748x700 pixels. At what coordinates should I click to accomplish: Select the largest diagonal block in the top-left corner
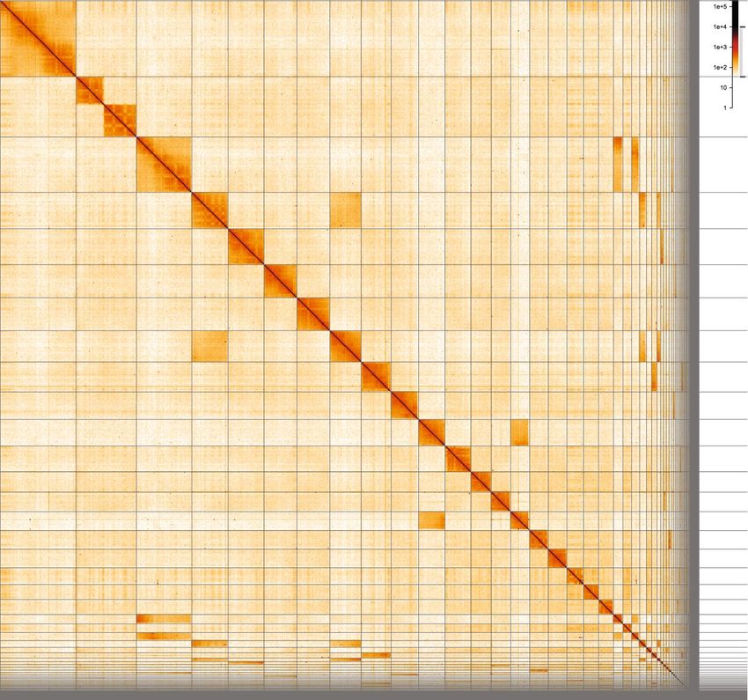[38, 39]
